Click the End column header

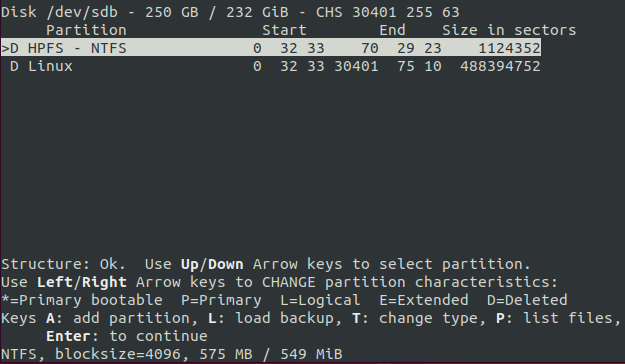pyautogui.click(x=392, y=30)
